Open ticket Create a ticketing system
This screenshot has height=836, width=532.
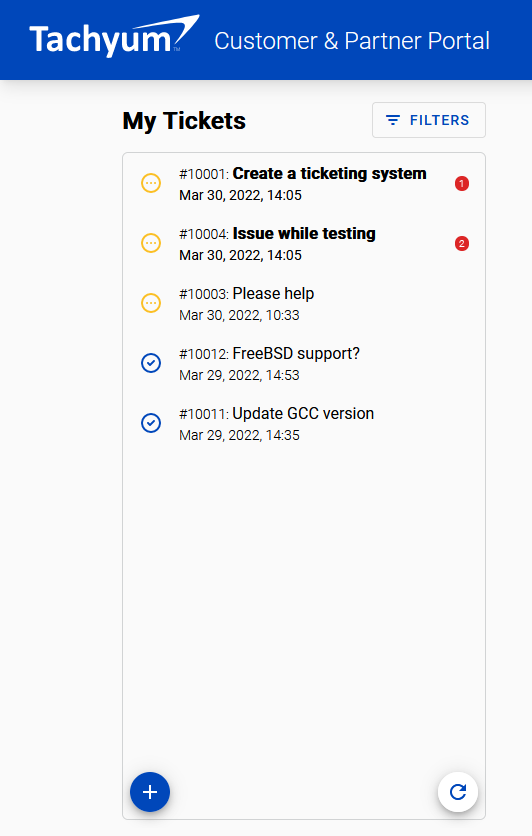tap(304, 183)
